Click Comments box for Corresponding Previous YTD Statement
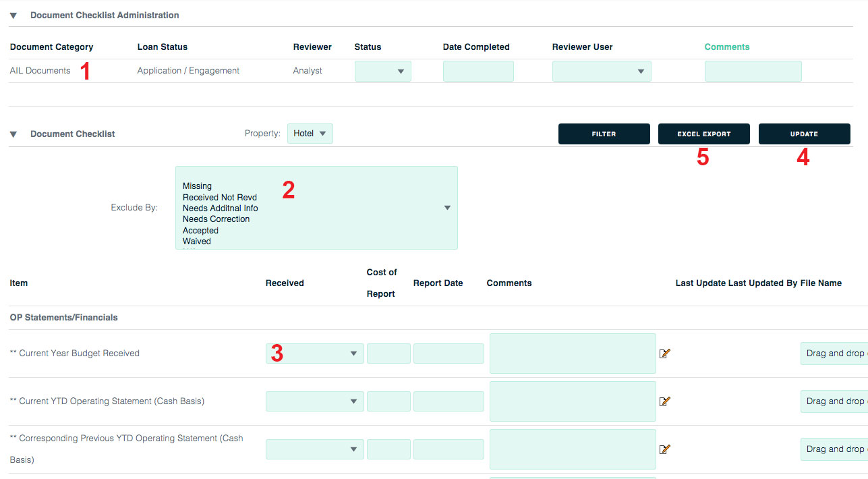This screenshot has width=868, height=479. (573, 449)
